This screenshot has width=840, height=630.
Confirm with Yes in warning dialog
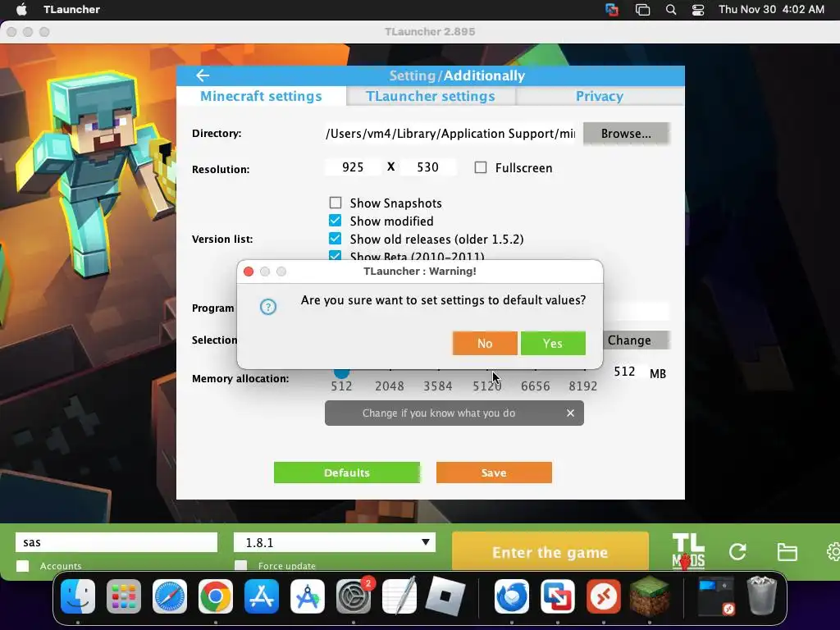click(553, 343)
